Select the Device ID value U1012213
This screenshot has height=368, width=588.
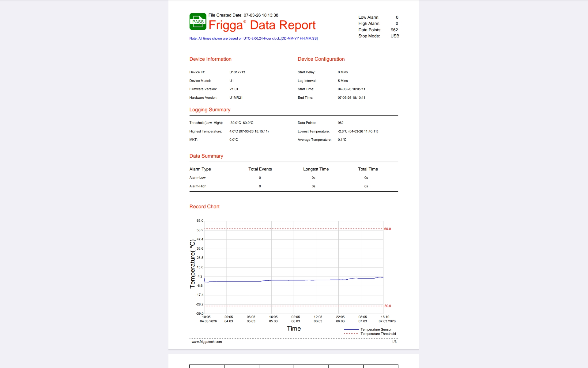237,72
